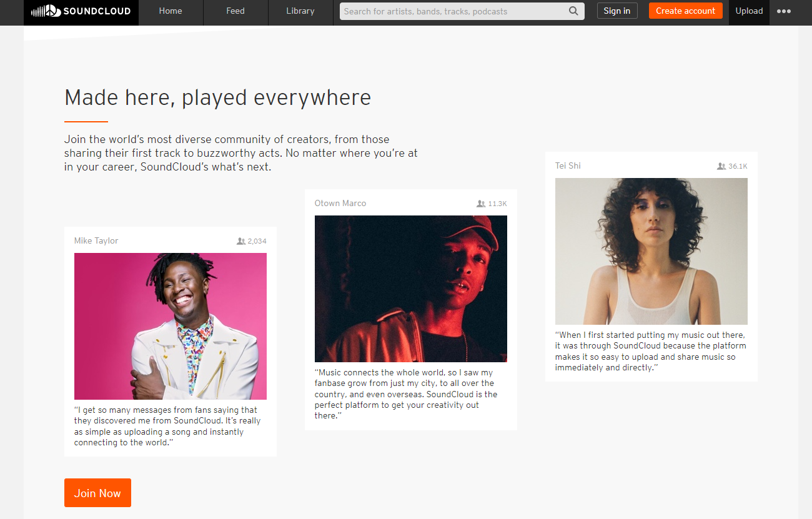Click the 2,034 followers count
812x519 pixels.
[257, 241]
